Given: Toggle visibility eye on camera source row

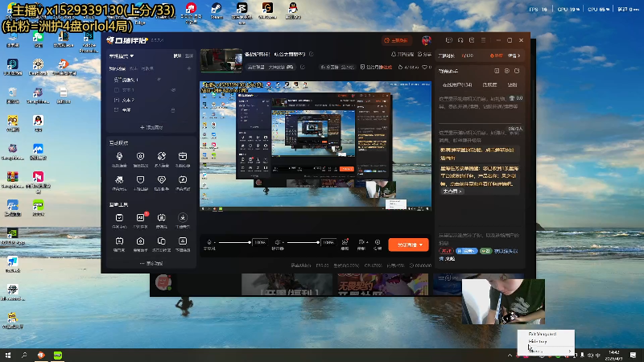Looking at the screenshot, I should click(x=159, y=80).
